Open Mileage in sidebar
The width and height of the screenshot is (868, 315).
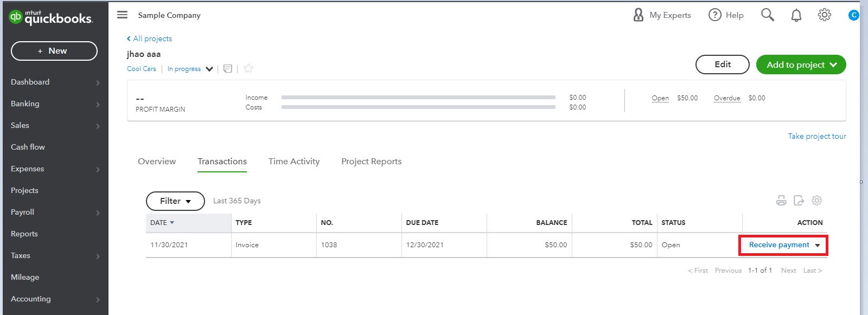(x=54, y=277)
